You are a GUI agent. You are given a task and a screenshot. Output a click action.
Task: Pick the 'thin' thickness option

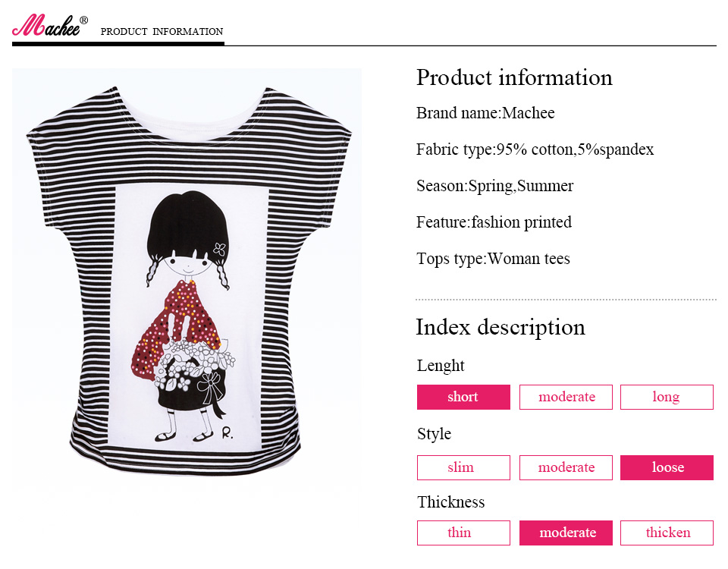pos(463,533)
